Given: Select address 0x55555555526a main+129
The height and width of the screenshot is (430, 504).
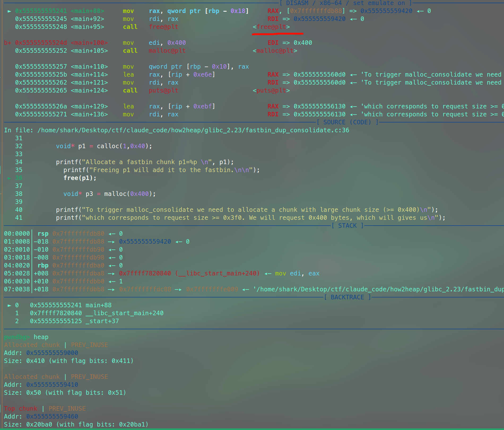Looking at the screenshot, I should [61, 106].
